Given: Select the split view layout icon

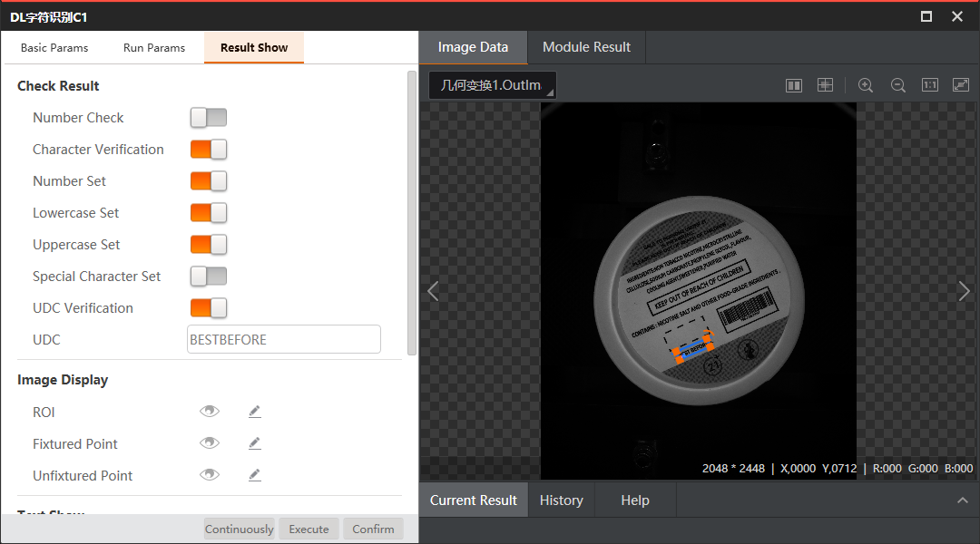Looking at the screenshot, I should tap(794, 84).
